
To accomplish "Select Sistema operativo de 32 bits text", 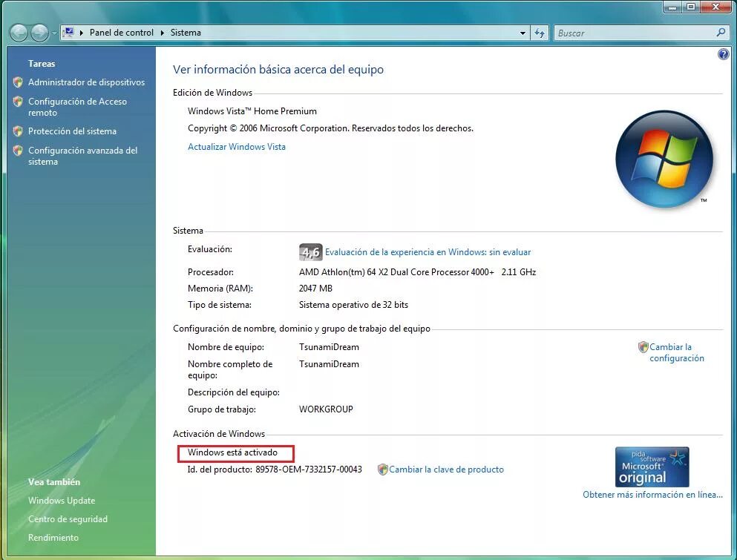I will point(353,305).
